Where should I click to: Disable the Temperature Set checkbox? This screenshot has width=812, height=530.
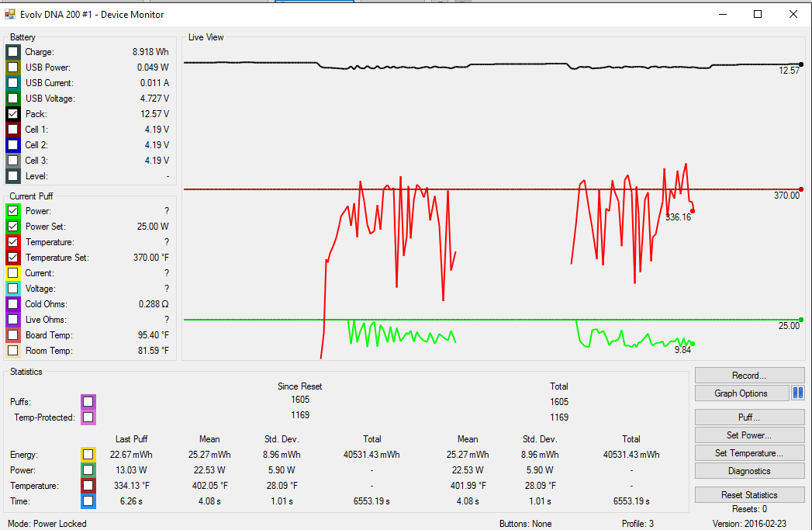[x=13, y=258]
